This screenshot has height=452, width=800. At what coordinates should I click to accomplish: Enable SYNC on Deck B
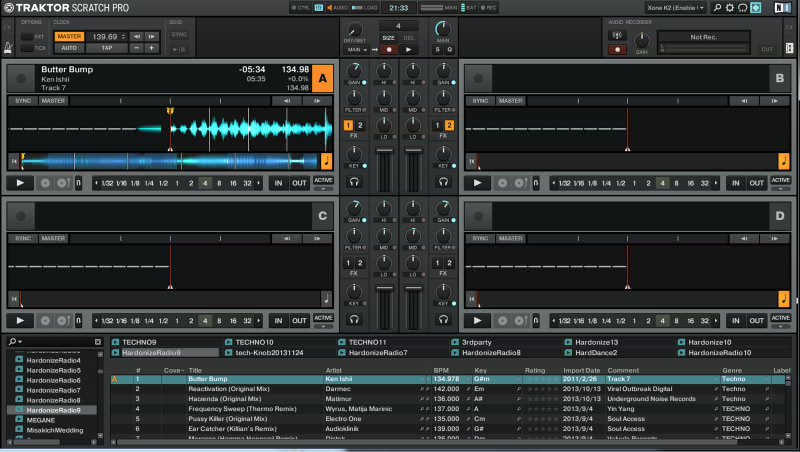click(x=480, y=101)
